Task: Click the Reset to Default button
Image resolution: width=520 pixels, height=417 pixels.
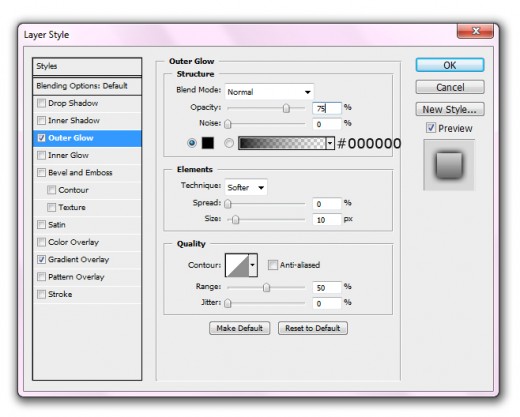Action: (x=313, y=328)
